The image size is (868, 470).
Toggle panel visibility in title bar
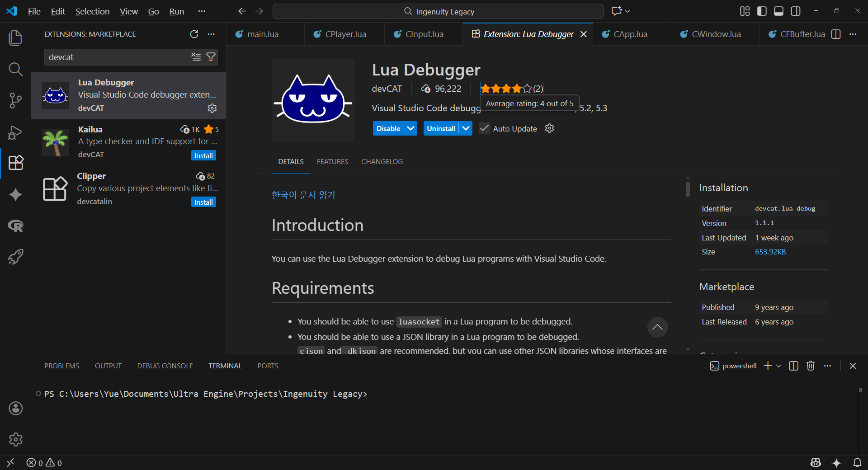(778, 11)
